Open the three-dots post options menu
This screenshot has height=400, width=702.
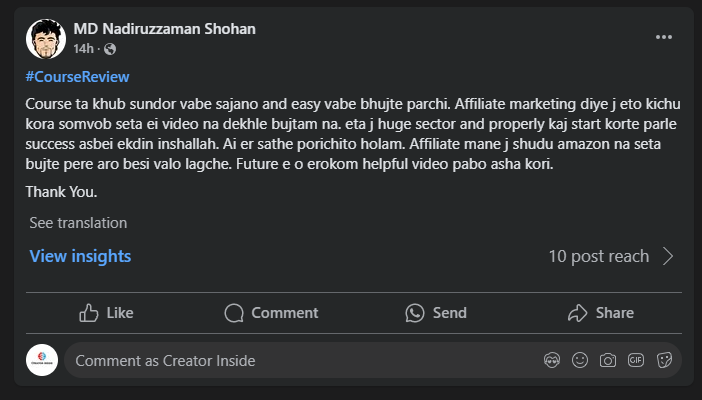tap(664, 37)
